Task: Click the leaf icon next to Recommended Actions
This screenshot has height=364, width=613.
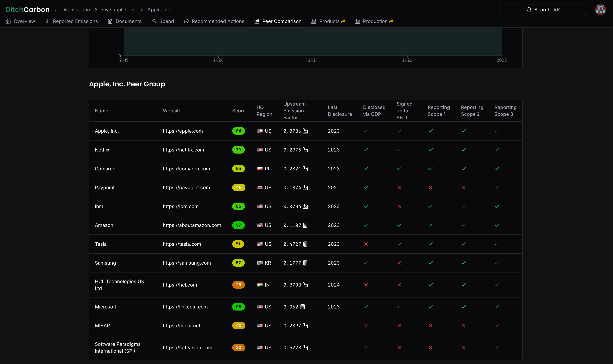Action: (186, 21)
